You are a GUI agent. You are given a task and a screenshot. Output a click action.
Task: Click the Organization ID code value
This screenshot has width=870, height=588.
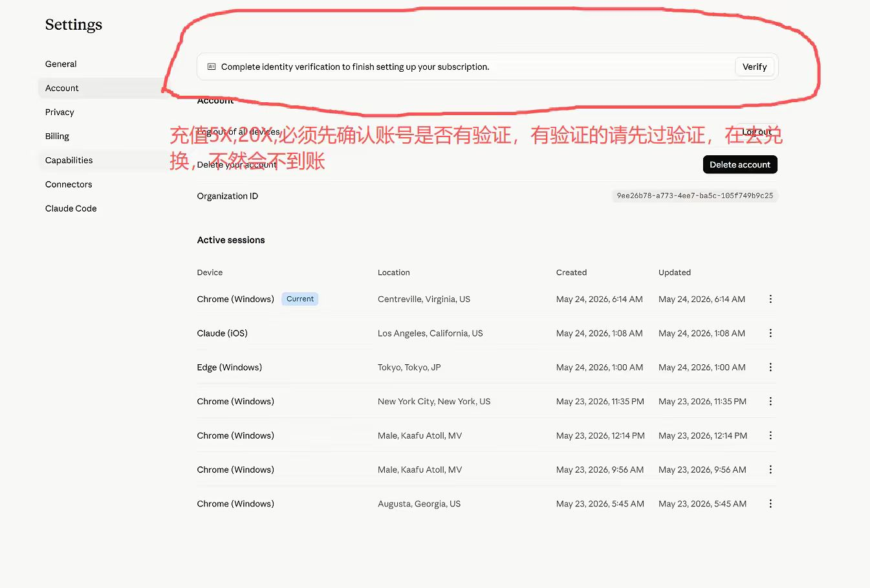point(695,195)
